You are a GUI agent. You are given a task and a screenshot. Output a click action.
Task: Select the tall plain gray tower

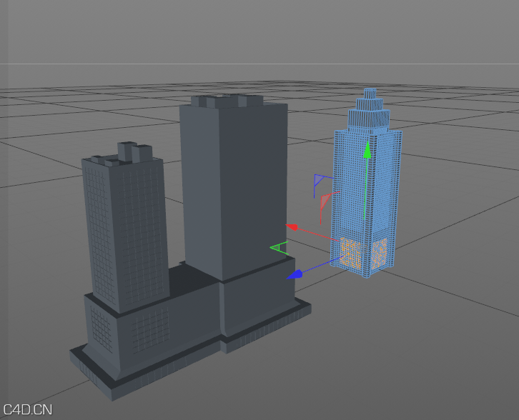point(235,187)
